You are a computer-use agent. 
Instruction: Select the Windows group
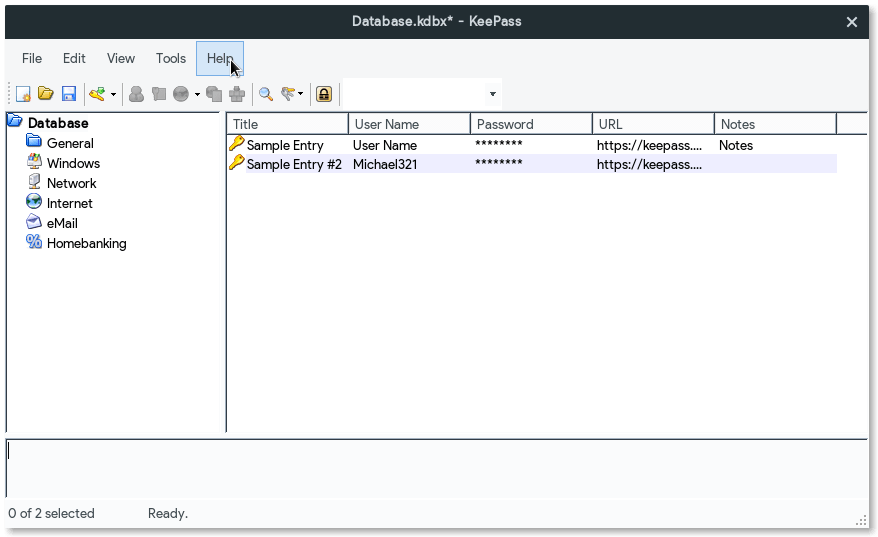point(73,164)
